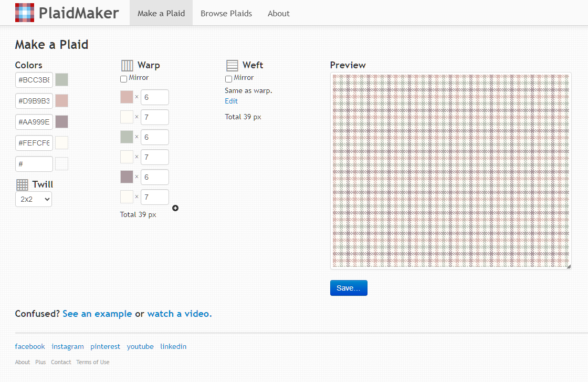Visit the pinterest link
The height and width of the screenshot is (382, 588).
coord(106,346)
